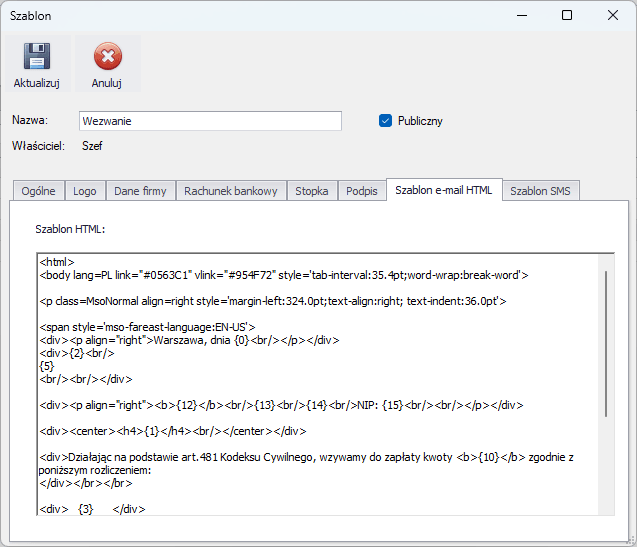Open the Podpis tab

click(x=362, y=191)
